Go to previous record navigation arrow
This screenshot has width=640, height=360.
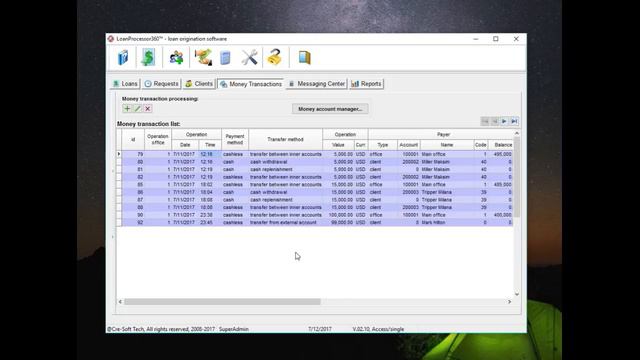point(495,121)
